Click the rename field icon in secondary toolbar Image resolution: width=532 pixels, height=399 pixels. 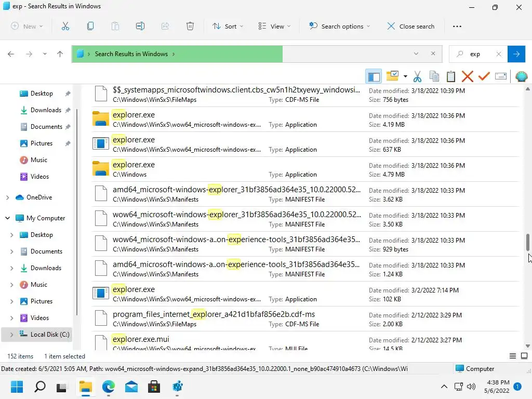pyautogui.click(x=501, y=76)
